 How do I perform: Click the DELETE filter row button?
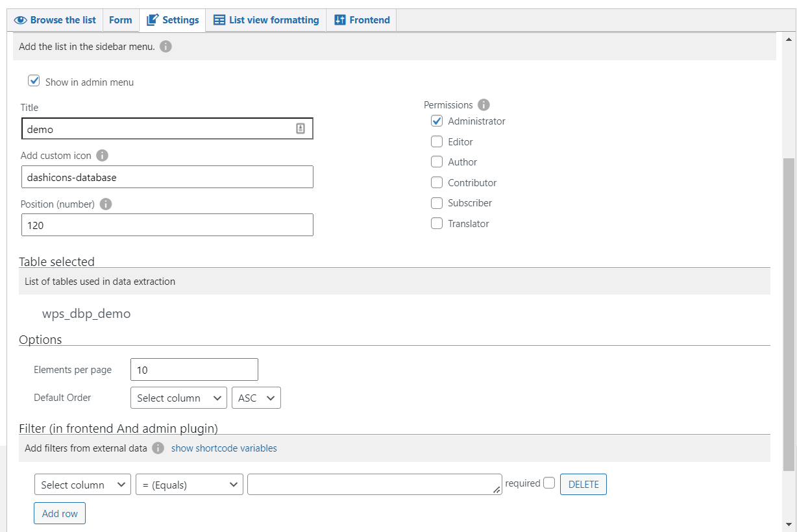coord(583,484)
